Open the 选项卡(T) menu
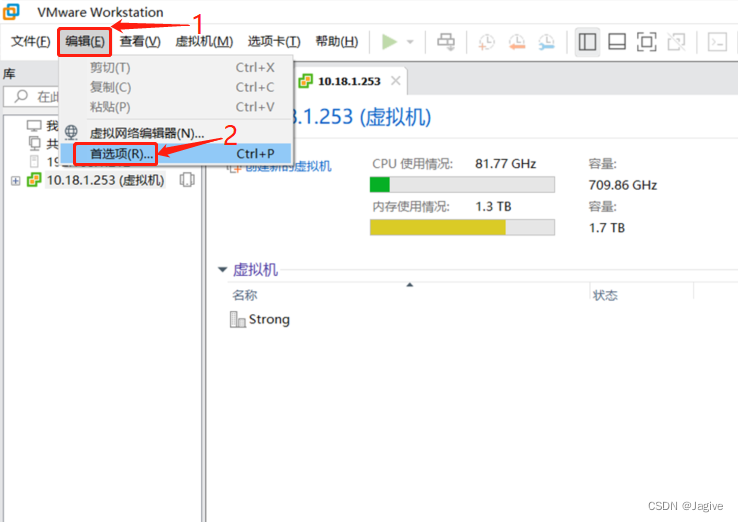Screen dimensions: 738x522 click(x=274, y=41)
